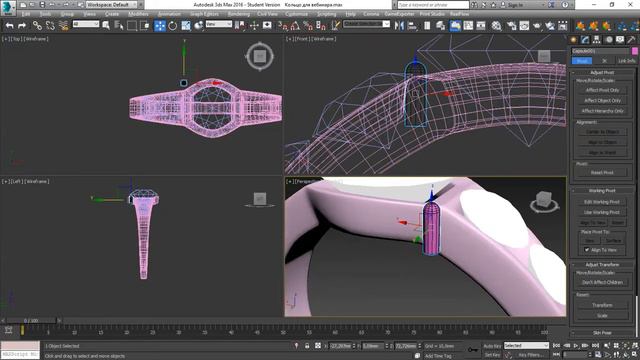This screenshot has width=640, height=360.
Task: Click the Use Pivot Point Center icon
Action: [240, 26]
